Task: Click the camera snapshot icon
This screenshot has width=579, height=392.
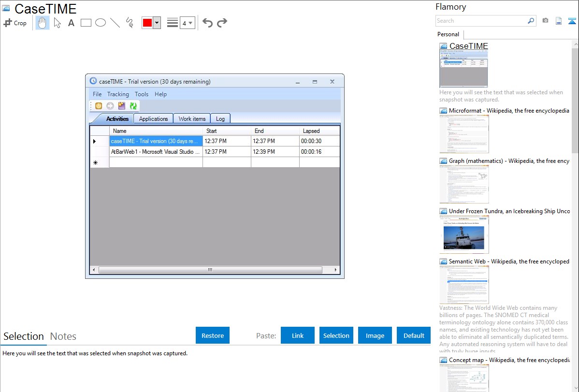Action: 545,21
